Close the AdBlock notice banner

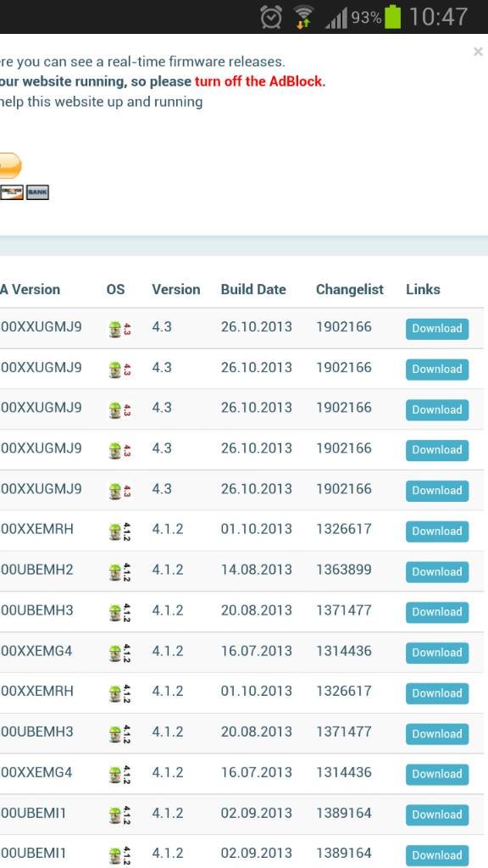[478, 52]
